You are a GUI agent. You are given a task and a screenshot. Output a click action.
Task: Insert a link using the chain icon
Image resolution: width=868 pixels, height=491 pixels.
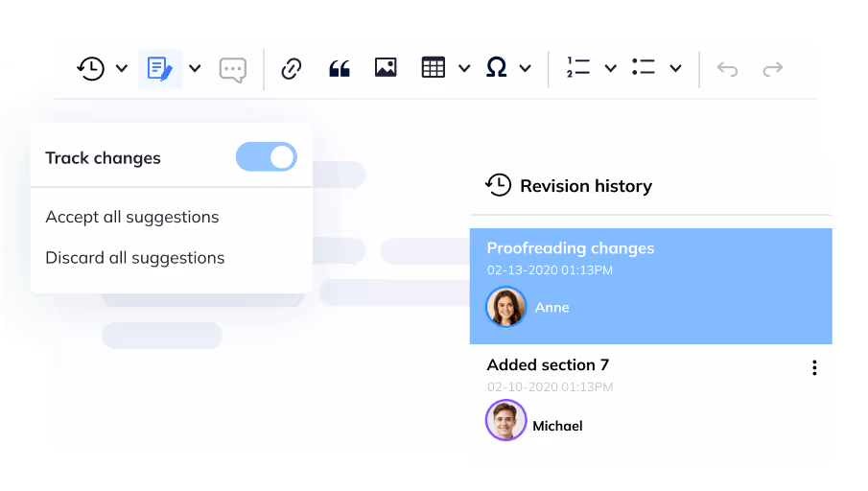291,68
